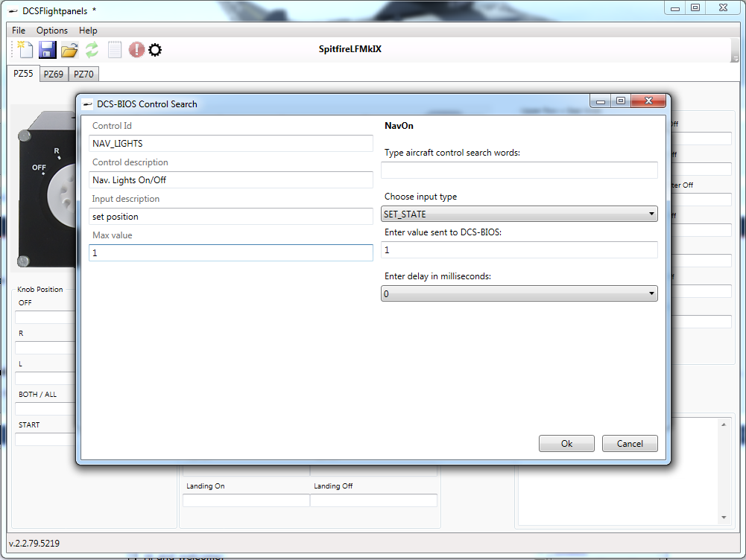Click the Input description field
Image resolution: width=746 pixels, height=560 pixels.
click(231, 216)
